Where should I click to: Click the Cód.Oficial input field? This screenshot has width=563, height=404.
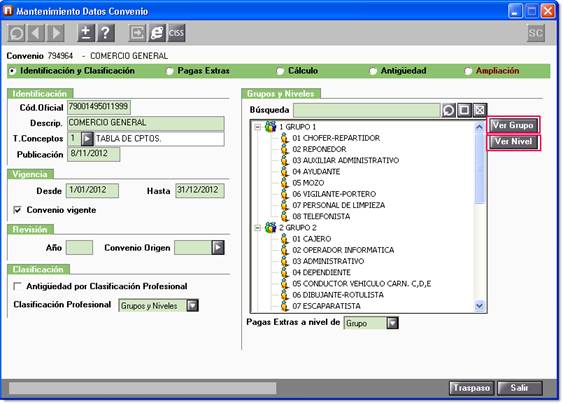point(99,107)
